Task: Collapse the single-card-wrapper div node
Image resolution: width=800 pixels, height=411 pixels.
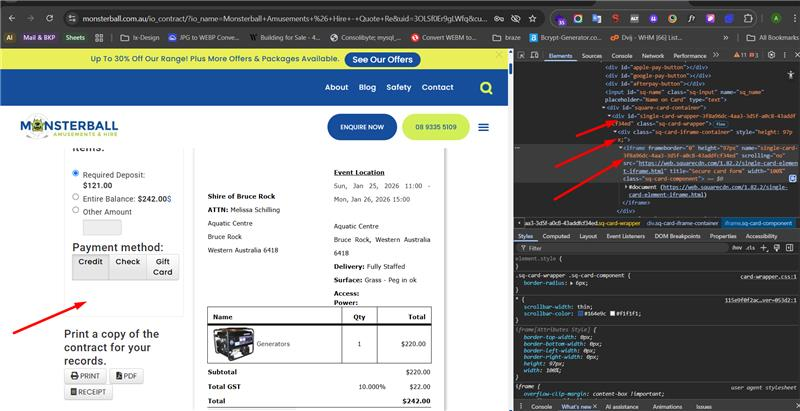Action: click(x=609, y=116)
